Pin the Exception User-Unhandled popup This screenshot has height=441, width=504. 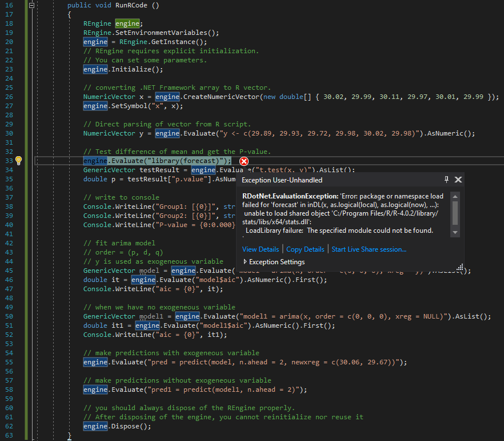446,180
